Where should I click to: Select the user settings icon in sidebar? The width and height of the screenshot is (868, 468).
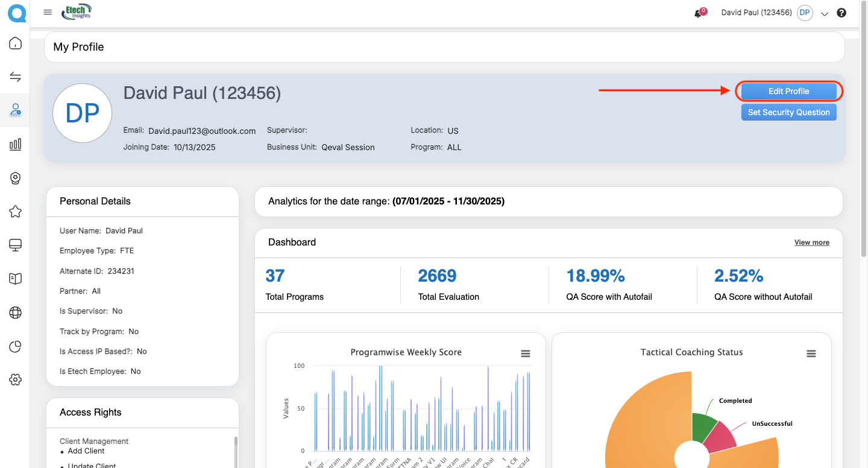coord(16,110)
